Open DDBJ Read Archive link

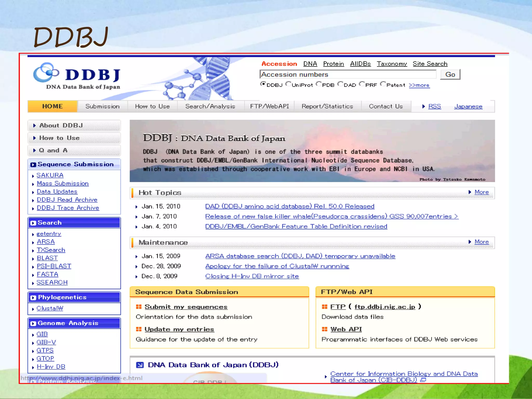click(x=67, y=200)
